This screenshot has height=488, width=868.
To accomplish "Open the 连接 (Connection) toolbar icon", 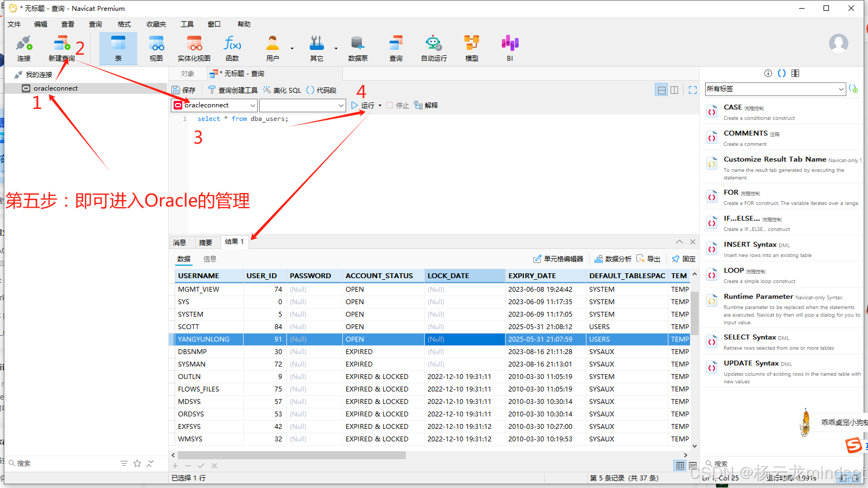I will (24, 48).
